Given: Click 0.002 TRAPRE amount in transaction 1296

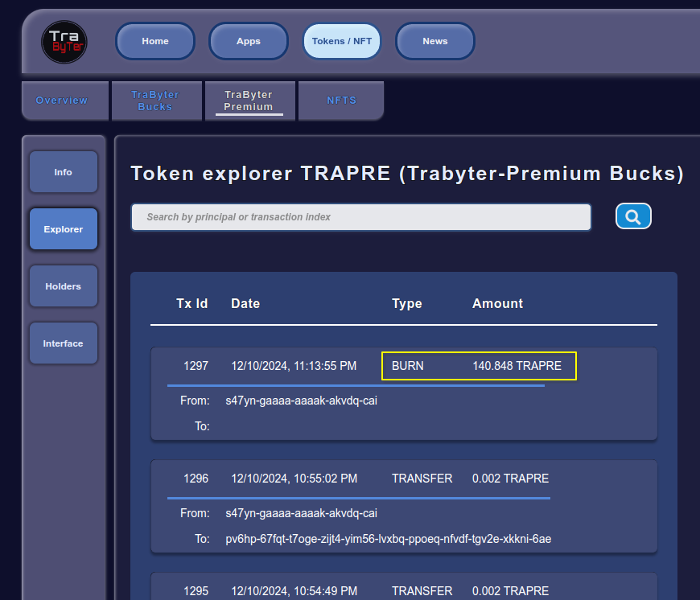Looking at the screenshot, I should pyautogui.click(x=510, y=479).
